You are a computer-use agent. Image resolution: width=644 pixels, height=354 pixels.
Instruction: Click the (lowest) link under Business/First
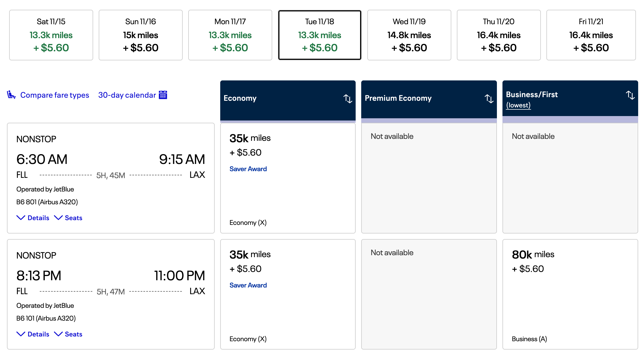coord(518,105)
